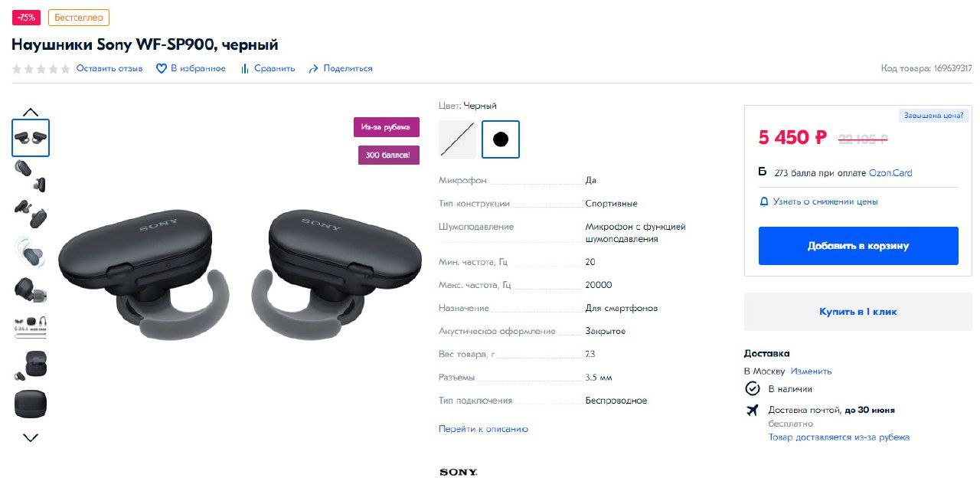980x491 pixels.
Task: Click the Купить в 1 клик button
Action: pyautogui.click(x=858, y=312)
